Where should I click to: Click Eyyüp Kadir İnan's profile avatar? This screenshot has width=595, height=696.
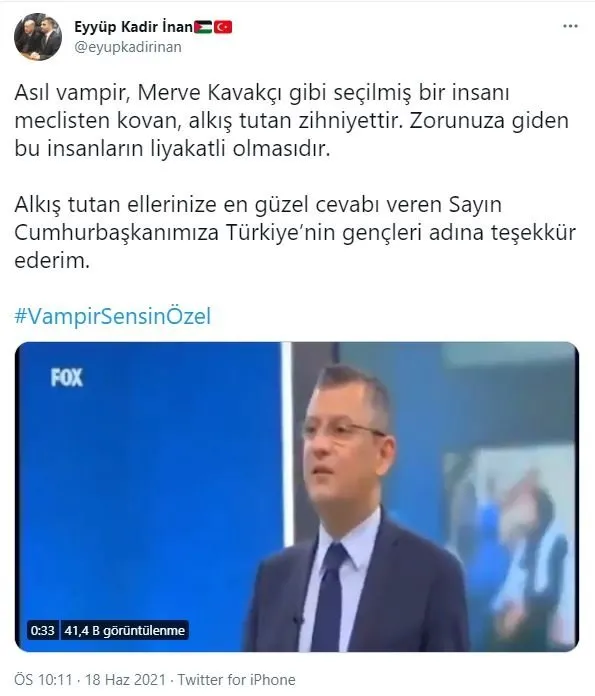[x=38, y=37]
